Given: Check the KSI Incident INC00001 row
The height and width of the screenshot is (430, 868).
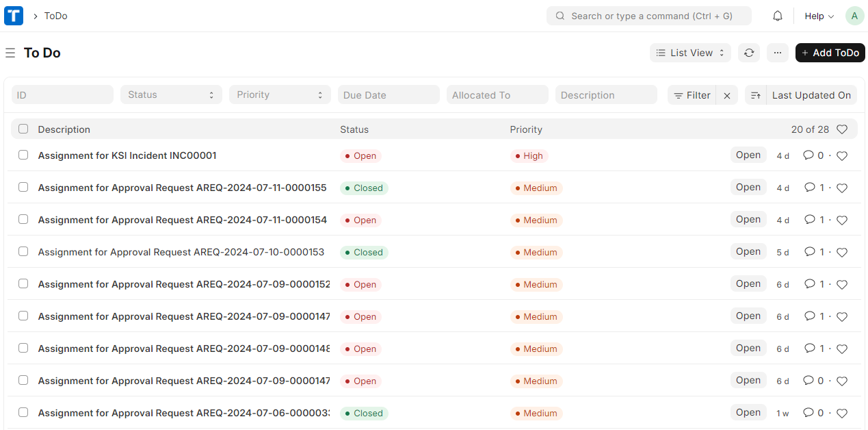Looking at the screenshot, I should 23,155.
